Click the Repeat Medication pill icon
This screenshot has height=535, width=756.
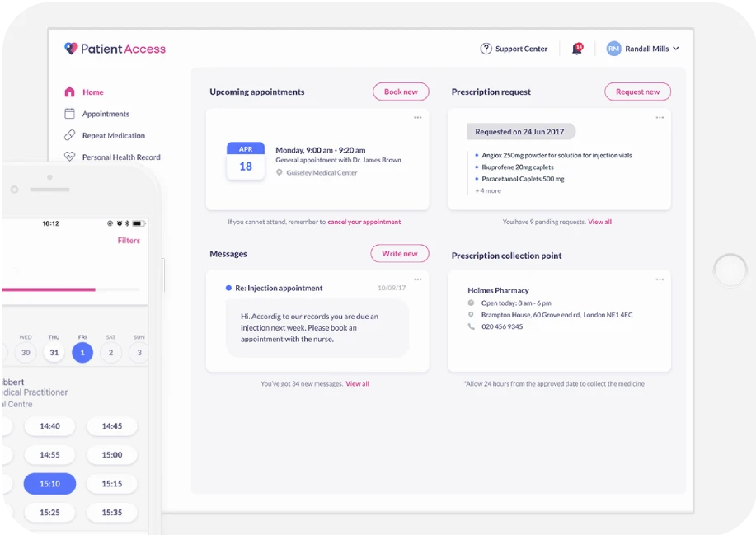point(69,135)
